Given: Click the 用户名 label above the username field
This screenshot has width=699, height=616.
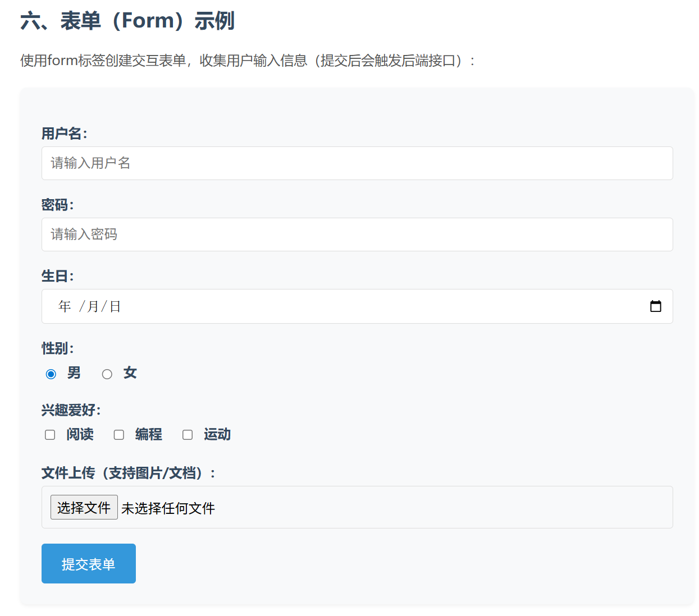Looking at the screenshot, I should 63,134.
